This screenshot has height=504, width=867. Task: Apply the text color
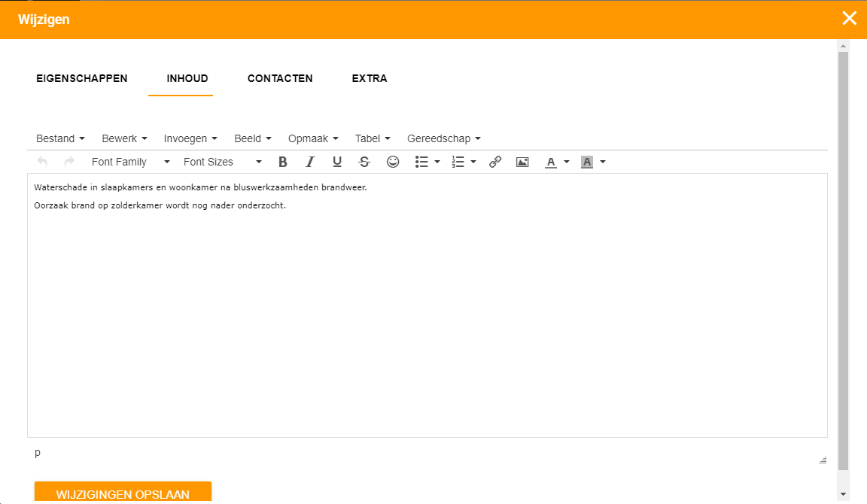coord(551,162)
